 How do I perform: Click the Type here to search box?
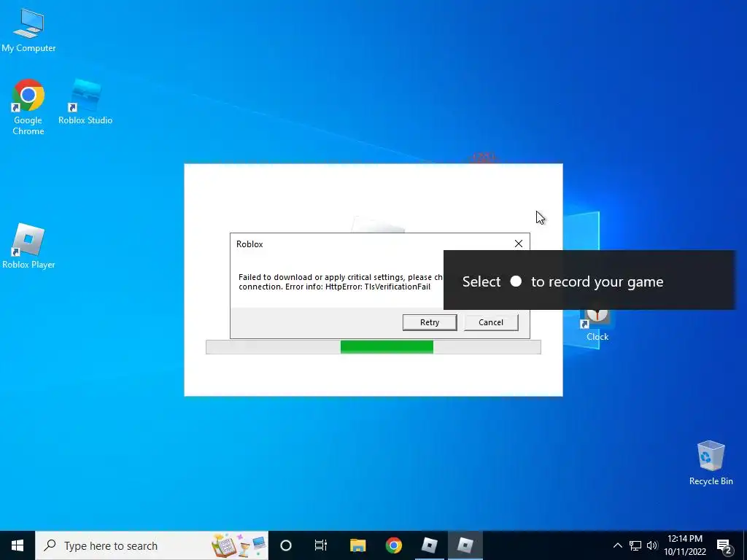click(152, 545)
